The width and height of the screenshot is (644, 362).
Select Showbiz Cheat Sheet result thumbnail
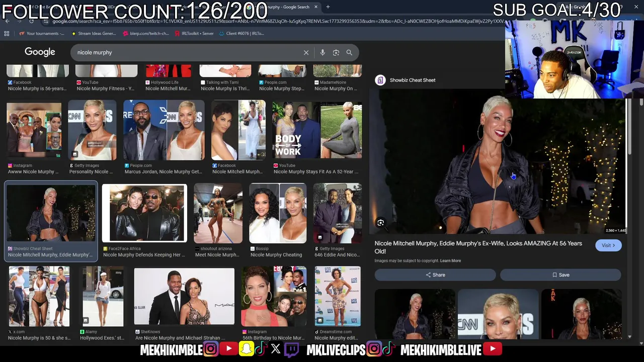[x=51, y=214]
